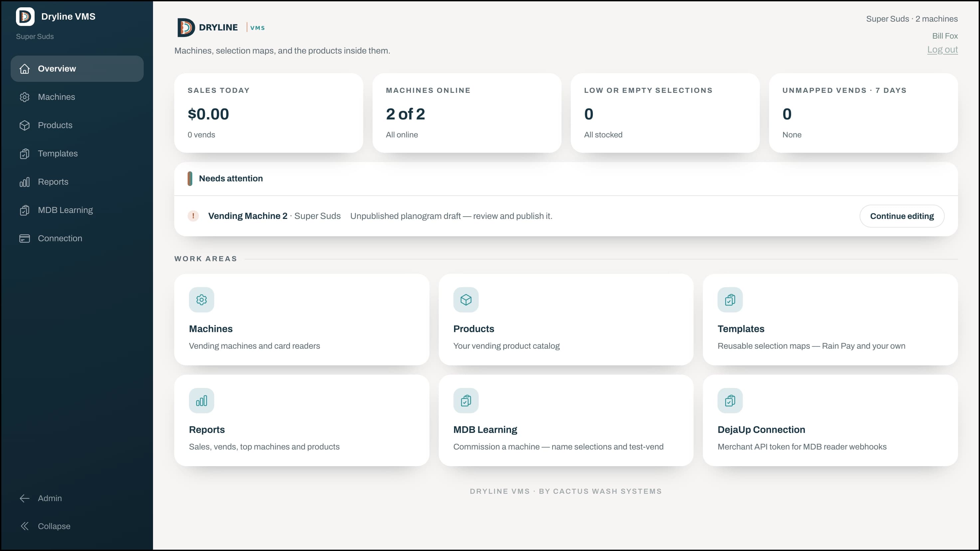Click the Vending Machine 2 name
Screen dimensions: 980x551
coord(248,216)
